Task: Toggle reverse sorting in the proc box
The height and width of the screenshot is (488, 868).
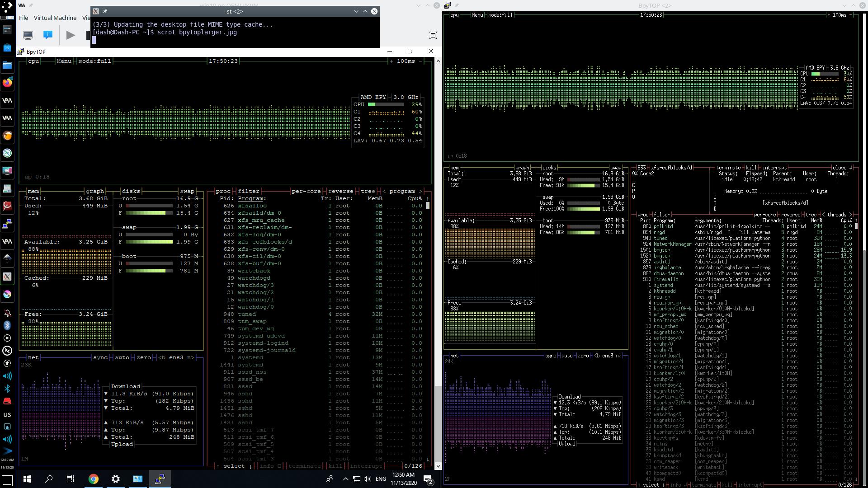Action: 340,191
